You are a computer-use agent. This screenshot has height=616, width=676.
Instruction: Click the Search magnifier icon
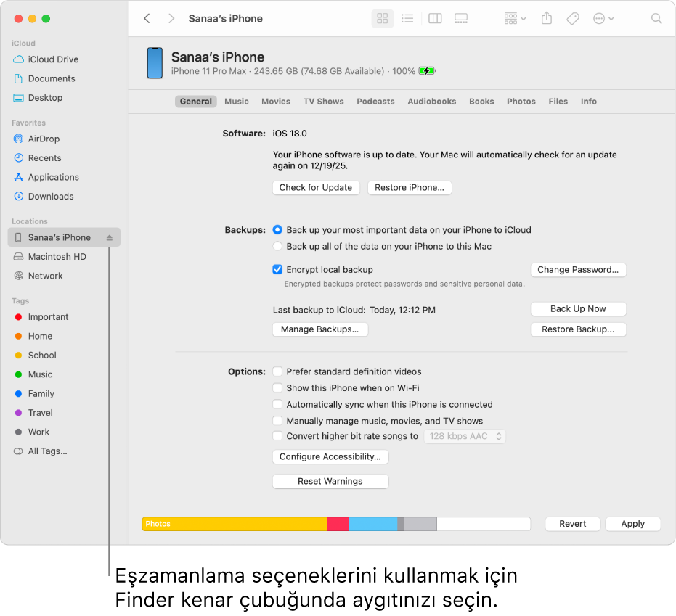[x=656, y=19]
